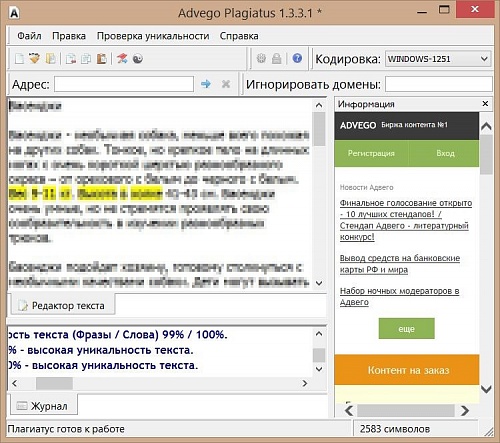
Task: Click the yellow highlighted text in editor
Action: coord(86,194)
